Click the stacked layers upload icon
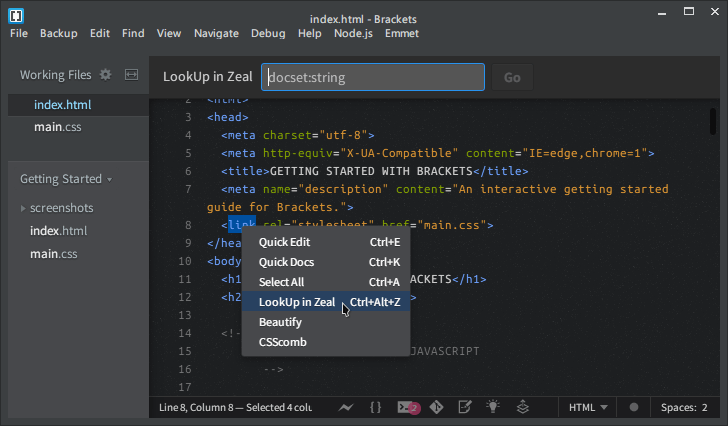The image size is (728, 426). 523,407
